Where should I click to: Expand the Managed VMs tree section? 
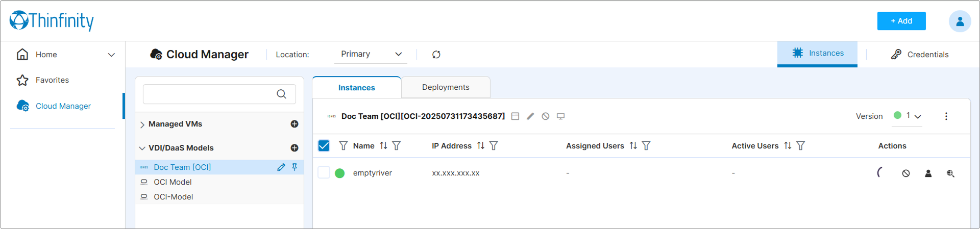point(142,124)
